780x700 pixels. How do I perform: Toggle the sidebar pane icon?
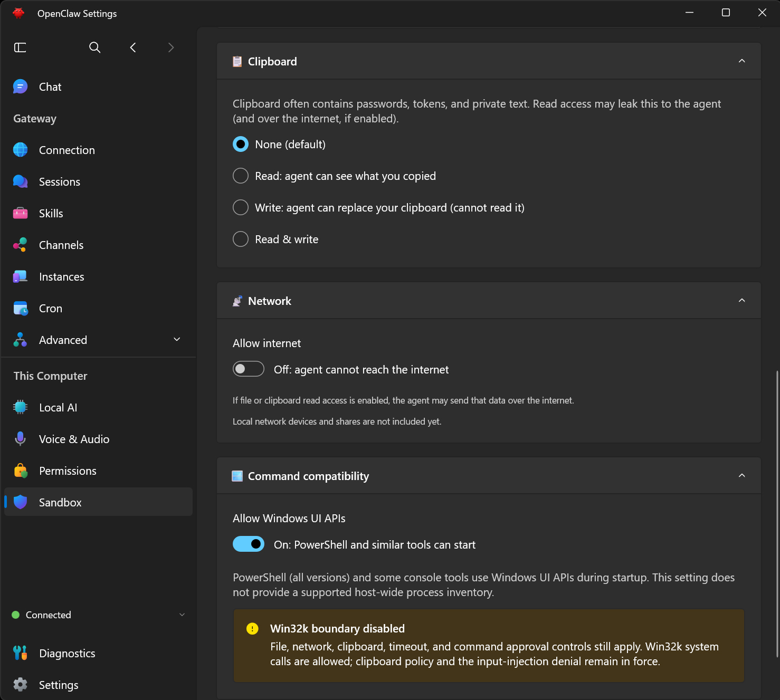pyautogui.click(x=20, y=47)
